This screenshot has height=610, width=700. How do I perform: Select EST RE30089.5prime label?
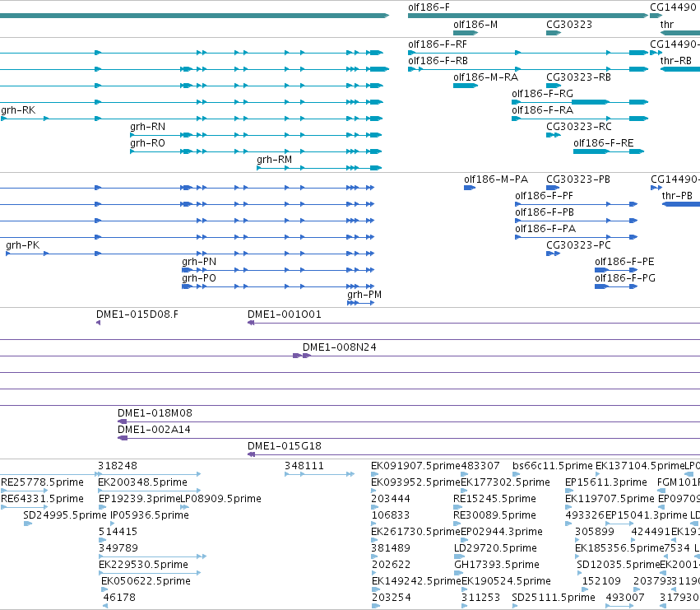point(494,516)
